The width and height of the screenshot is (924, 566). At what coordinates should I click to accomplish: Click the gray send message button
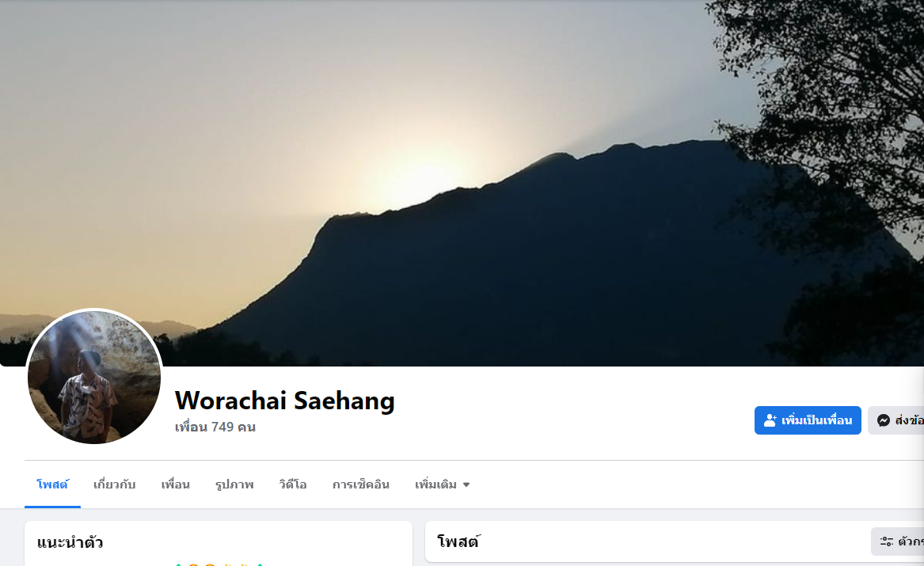(895, 420)
